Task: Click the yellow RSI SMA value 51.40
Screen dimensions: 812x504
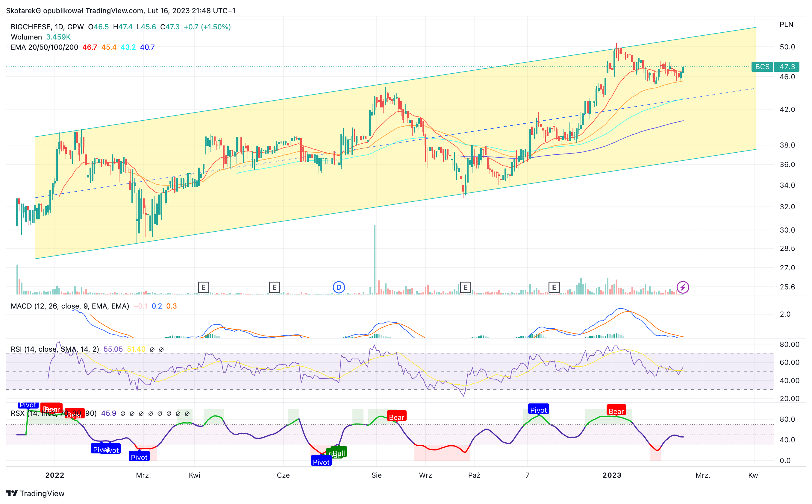Action: click(x=136, y=349)
